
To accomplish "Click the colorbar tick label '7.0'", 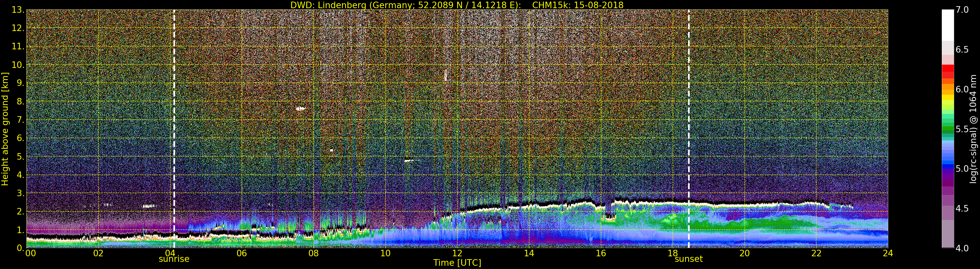I will tap(962, 10).
